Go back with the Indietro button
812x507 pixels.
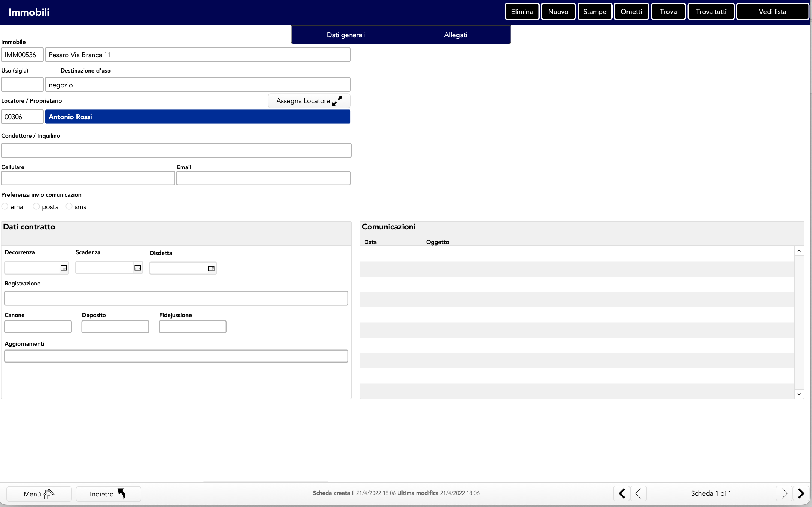108,494
